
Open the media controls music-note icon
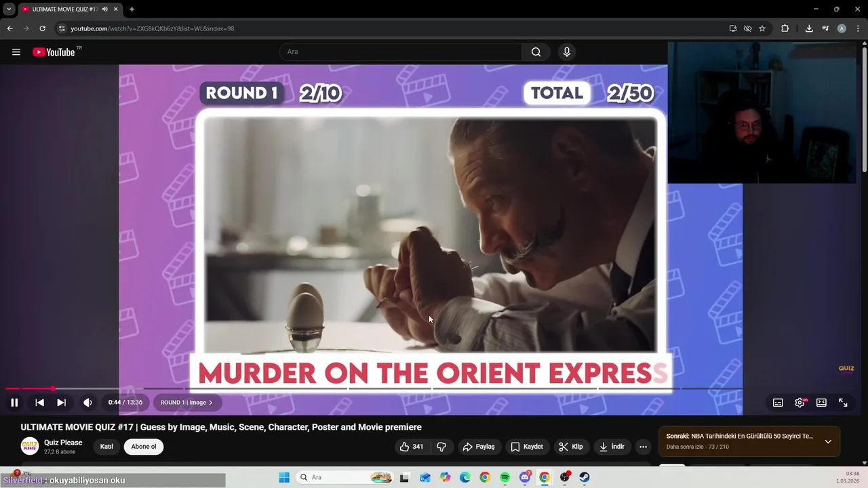click(x=825, y=28)
